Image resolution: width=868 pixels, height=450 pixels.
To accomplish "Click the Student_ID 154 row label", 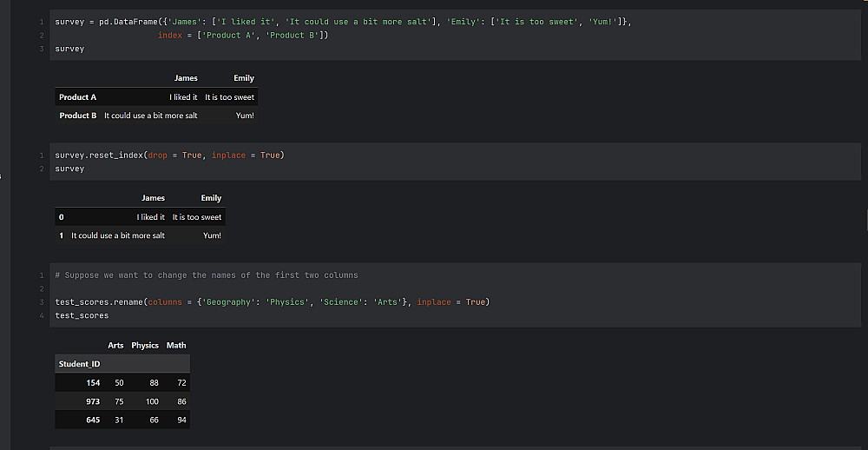I will pyautogui.click(x=93, y=382).
